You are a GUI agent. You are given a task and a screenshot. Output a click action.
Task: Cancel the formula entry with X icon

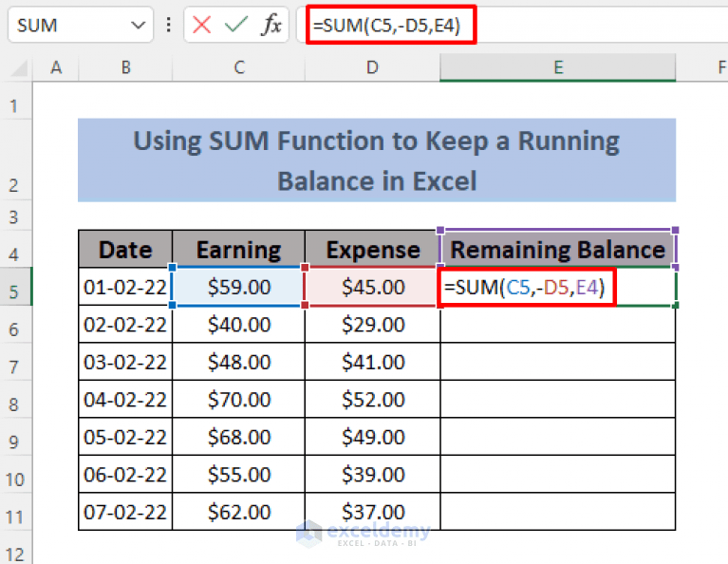[x=201, y=25]
